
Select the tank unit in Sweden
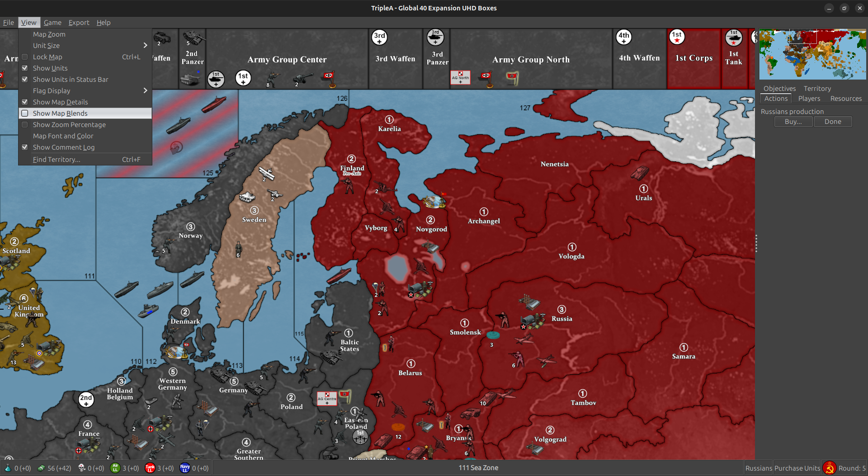tap(247, 197)
